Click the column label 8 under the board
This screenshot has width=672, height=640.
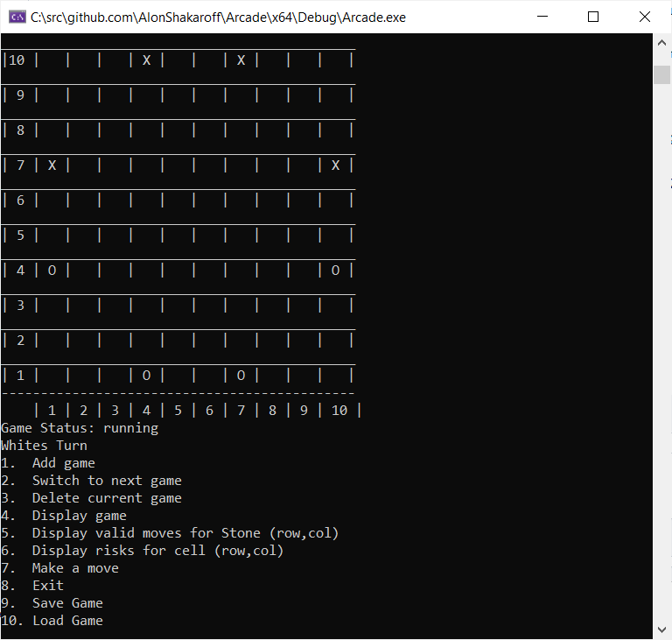(273, 411)
